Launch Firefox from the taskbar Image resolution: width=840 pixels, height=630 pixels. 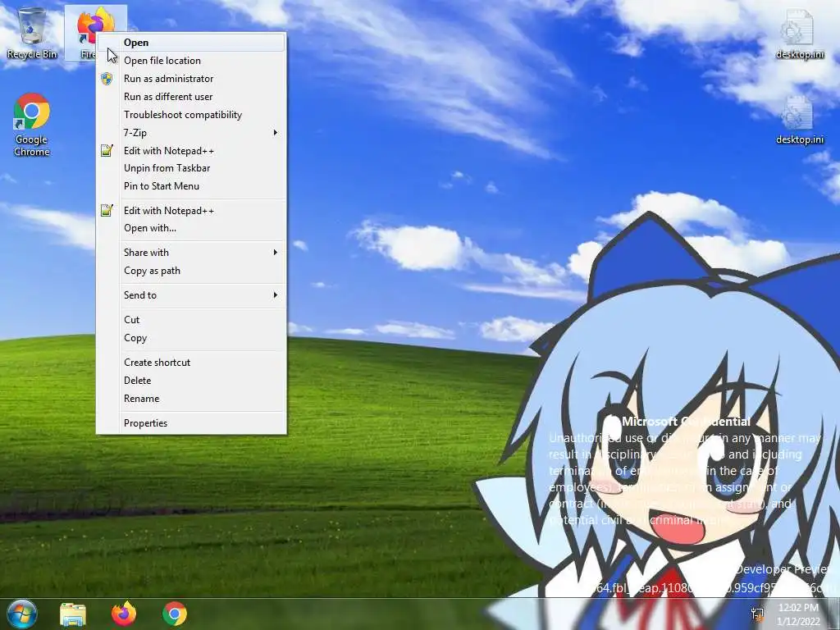[124, 614]
